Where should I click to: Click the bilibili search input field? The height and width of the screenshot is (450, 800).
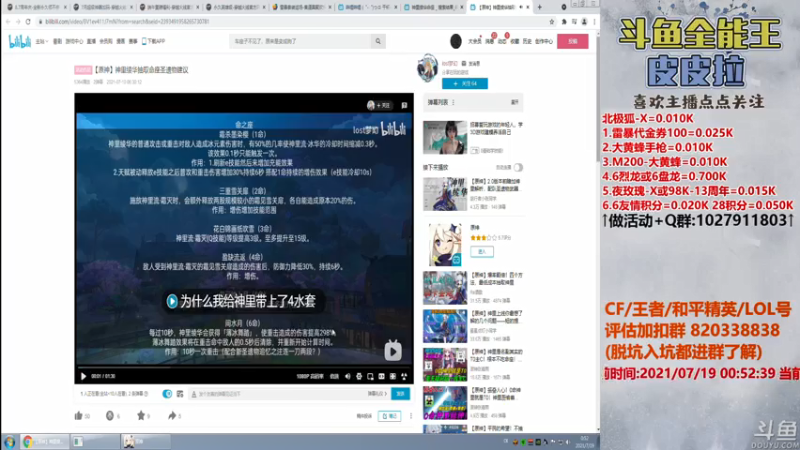[x=301, y=41]
